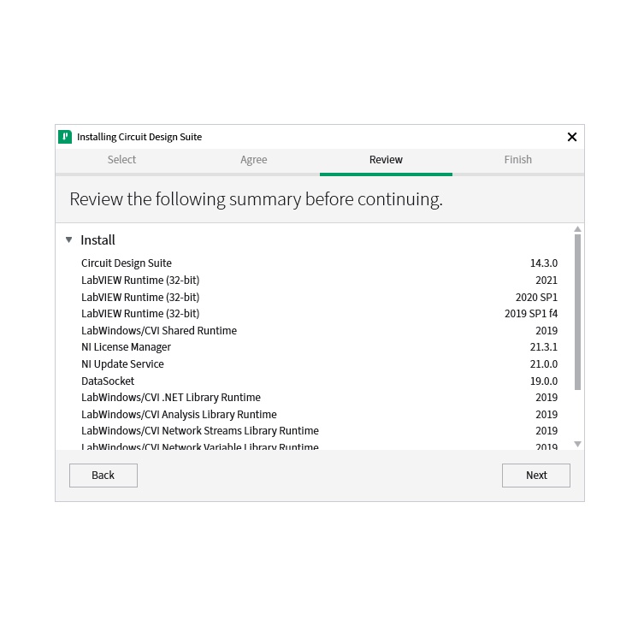Click the Next button to continue
The height and width of the screenshot is (644, 644).
(x=536, y=476)
